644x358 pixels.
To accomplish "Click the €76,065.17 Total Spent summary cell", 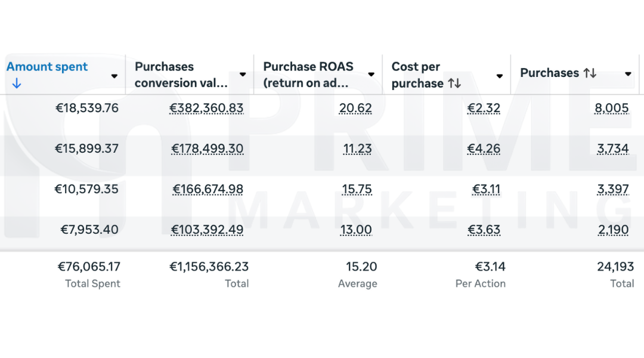I will tap(89, 267).
